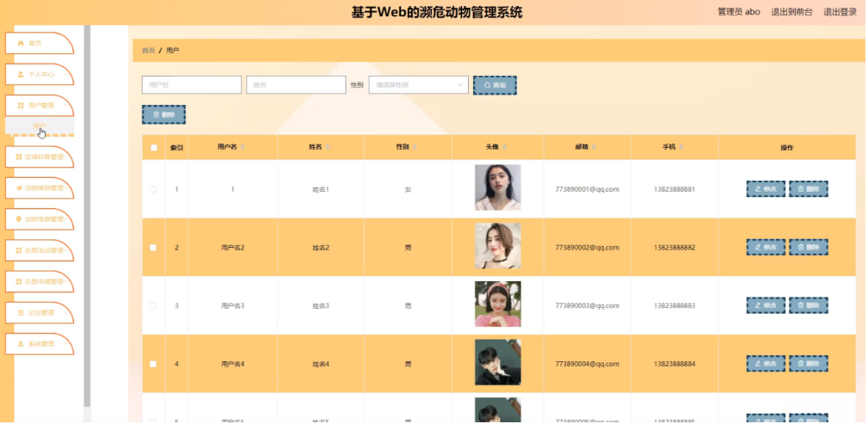Check the checkbox for row 姓名1

pyautogui.click(x=153, y=189)
